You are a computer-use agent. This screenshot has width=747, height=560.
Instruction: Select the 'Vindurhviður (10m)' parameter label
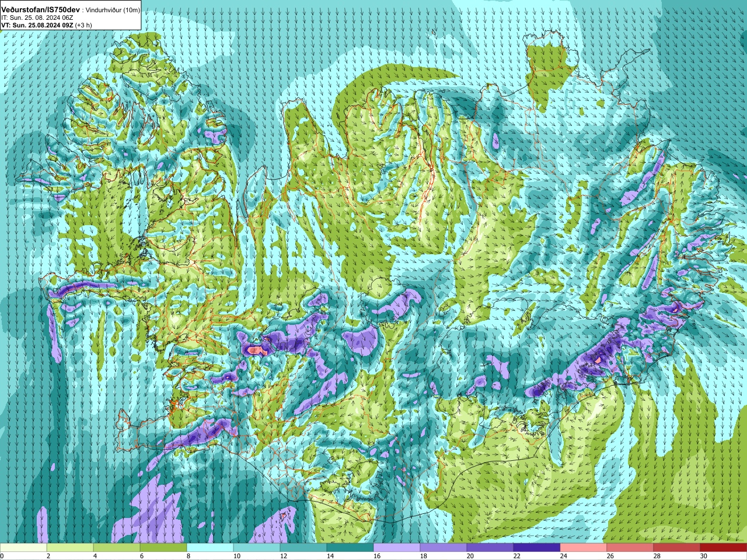[x=113, y=10]
